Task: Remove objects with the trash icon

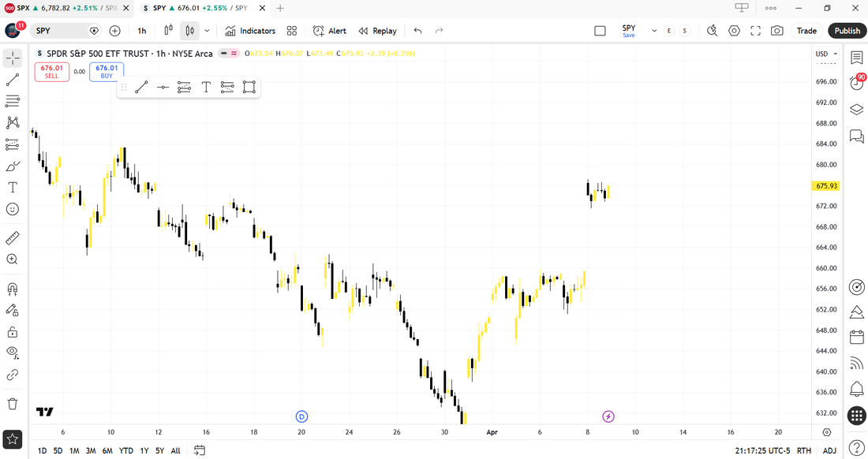Action: pos(13,404)
